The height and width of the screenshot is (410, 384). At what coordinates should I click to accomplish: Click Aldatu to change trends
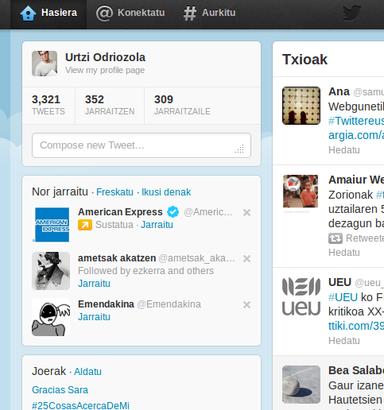tap(88, 372)
